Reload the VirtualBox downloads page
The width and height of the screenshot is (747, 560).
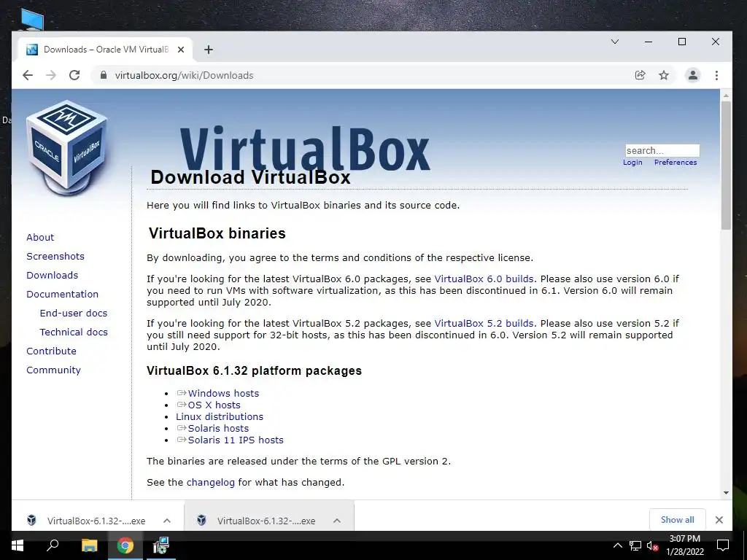pos(74,75)
